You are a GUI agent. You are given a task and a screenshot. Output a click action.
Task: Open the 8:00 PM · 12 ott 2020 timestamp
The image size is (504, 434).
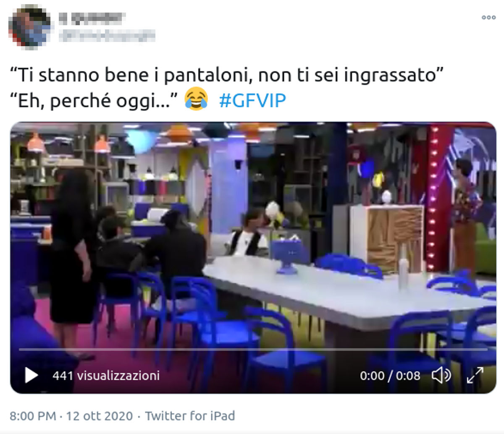(x=71, y=416)
